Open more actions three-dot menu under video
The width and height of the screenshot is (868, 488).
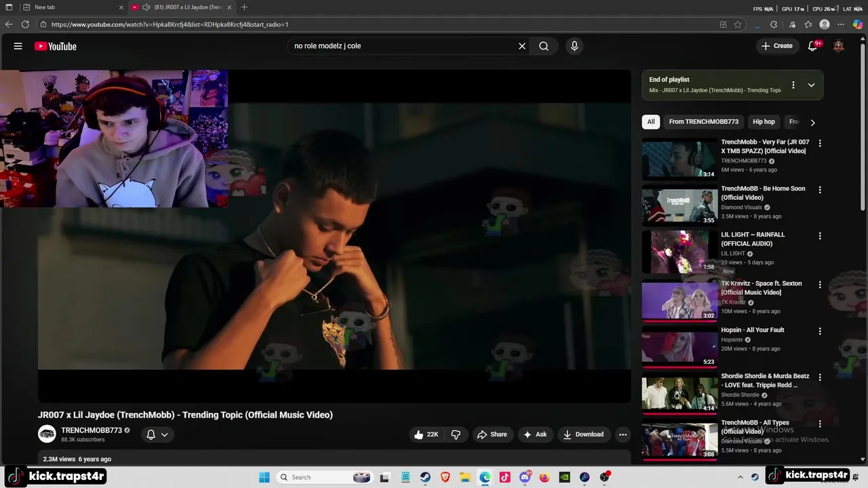click(x=623, y=434)
